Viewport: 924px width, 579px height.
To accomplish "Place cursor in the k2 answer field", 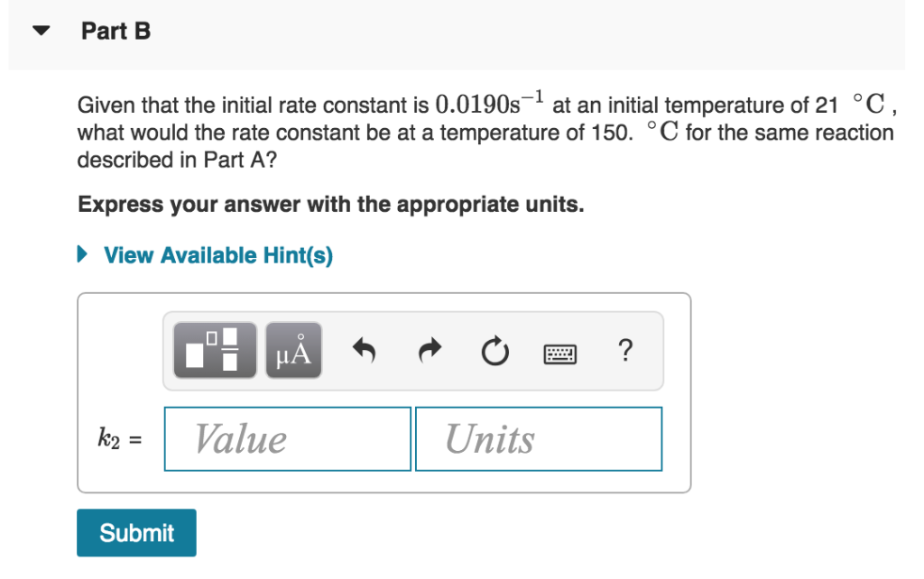I will click(x=287, y=439).
